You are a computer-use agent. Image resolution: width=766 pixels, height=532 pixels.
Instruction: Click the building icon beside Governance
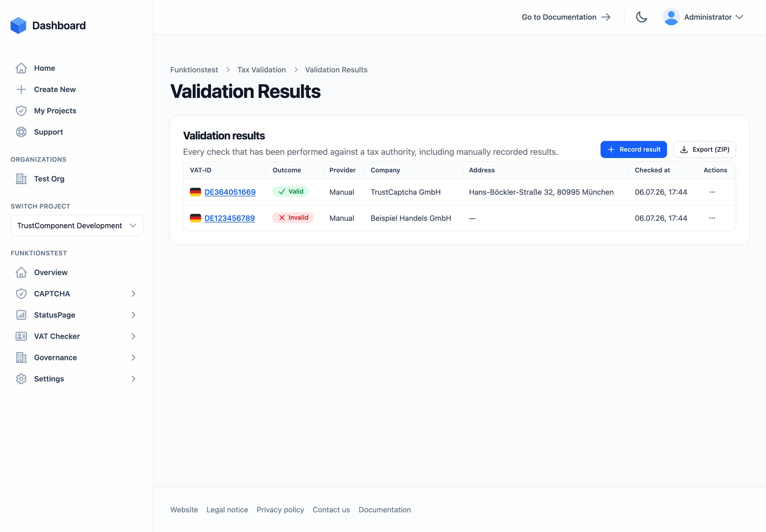tap(21, 358)
